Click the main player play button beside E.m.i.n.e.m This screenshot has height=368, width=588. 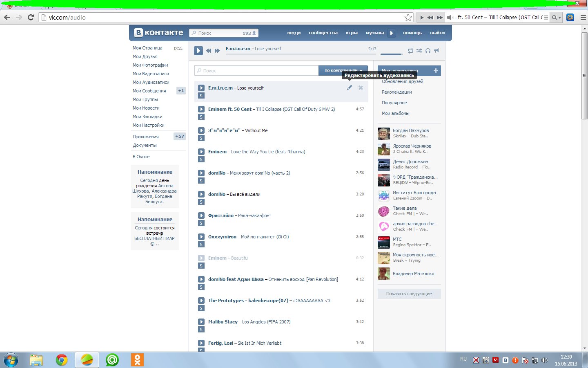198,51
